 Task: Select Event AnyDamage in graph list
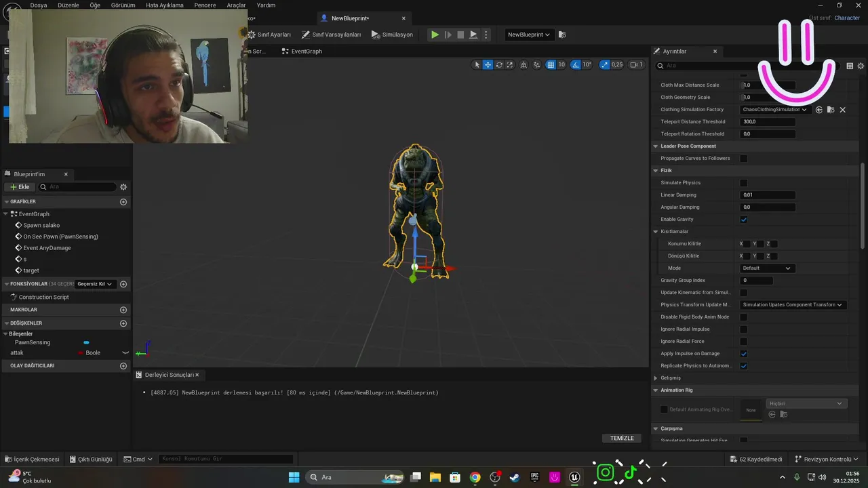coord(47,248)
